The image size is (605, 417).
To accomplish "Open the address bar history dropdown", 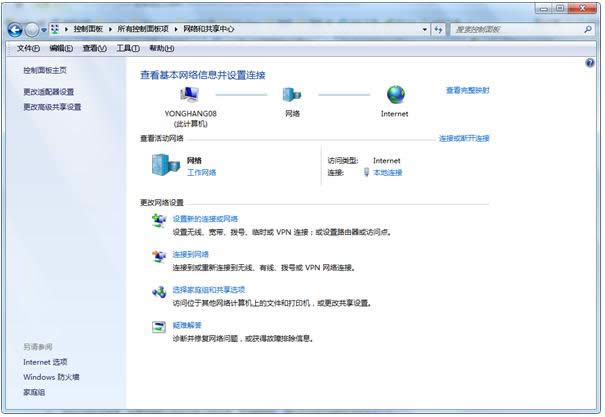I will (x=425, y=29).
